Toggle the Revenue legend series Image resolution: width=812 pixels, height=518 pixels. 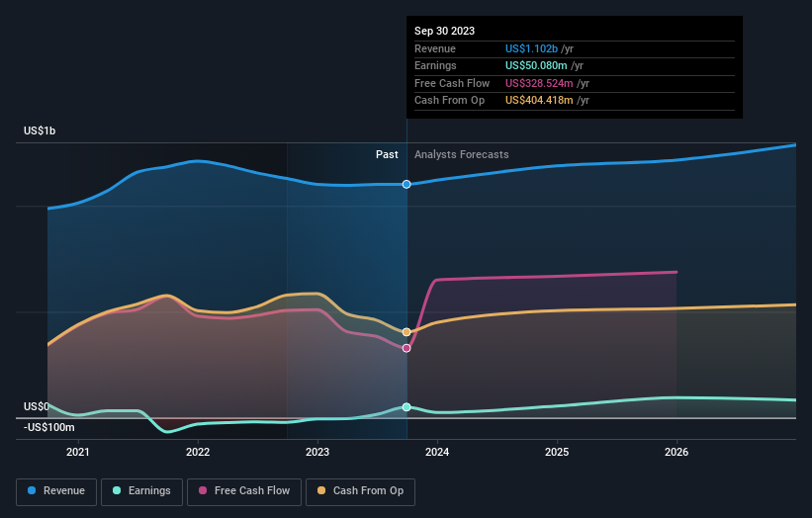point(56,491)
